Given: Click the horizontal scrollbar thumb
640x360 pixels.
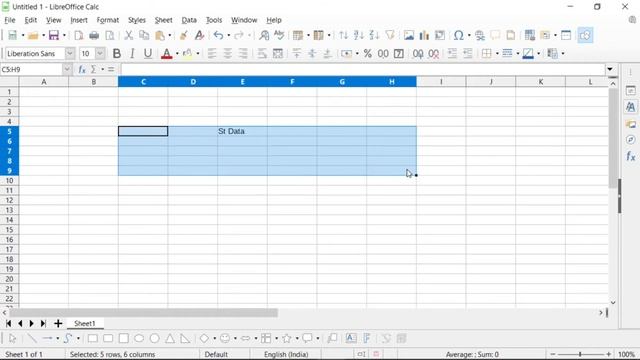Looking at the screenshot, I should click(143, 313).
